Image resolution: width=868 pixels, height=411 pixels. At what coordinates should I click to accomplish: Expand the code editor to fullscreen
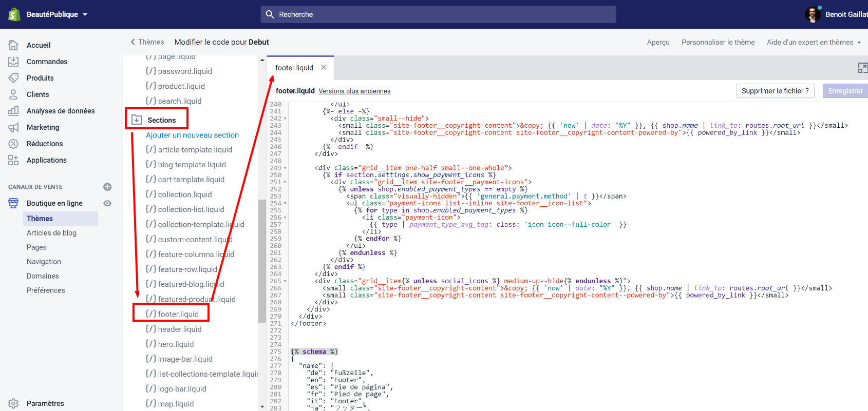point(863,68)
